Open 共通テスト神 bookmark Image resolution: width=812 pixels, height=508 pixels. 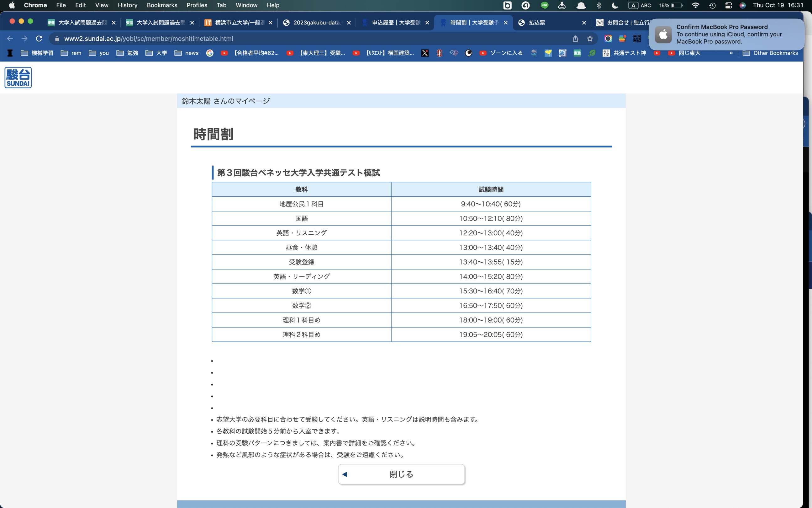pyautogui.click(x=624, y=53)
